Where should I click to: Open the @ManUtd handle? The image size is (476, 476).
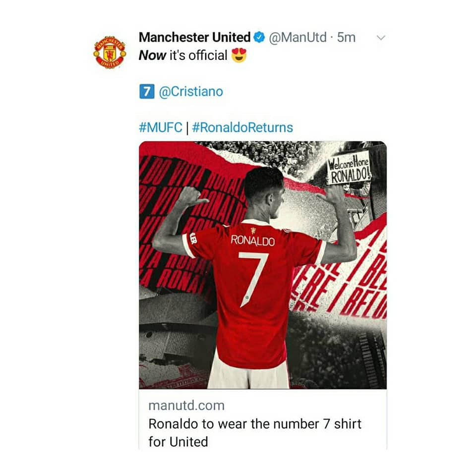click(x=297, y=37)
